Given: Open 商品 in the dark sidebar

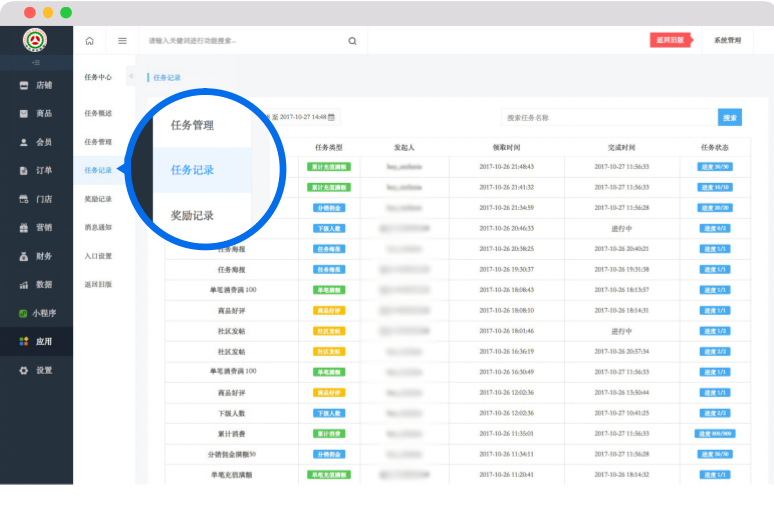Looking at the screenshot, I should coord(36,113).
